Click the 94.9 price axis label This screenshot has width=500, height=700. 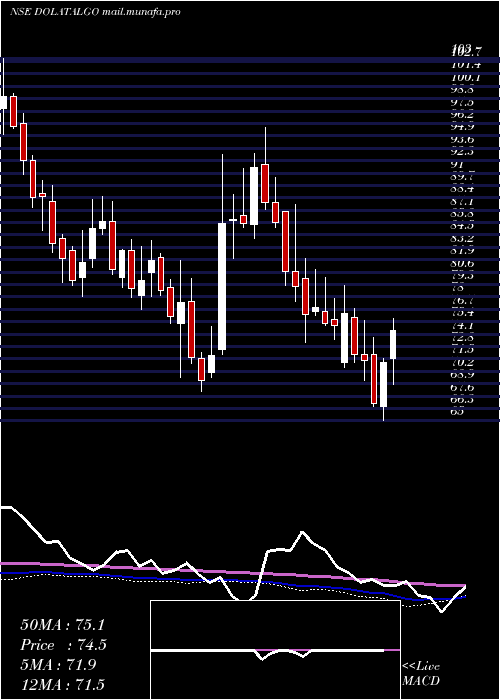point(464,127)
